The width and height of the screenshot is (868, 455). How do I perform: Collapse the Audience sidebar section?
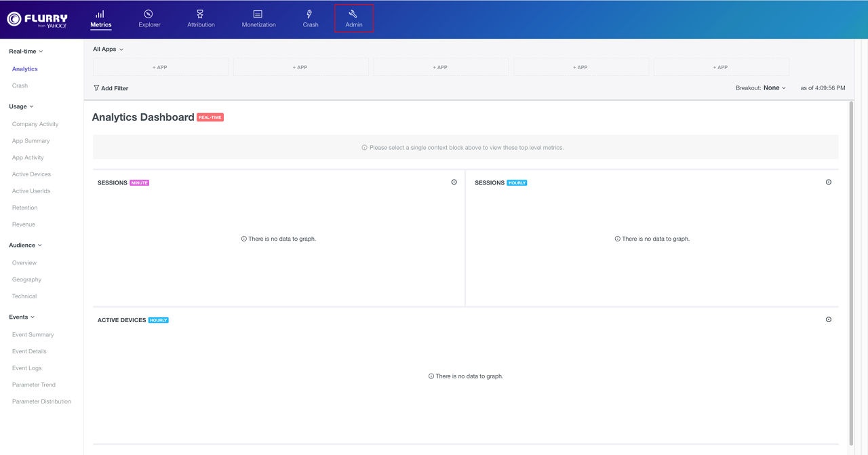click(25, 245)
